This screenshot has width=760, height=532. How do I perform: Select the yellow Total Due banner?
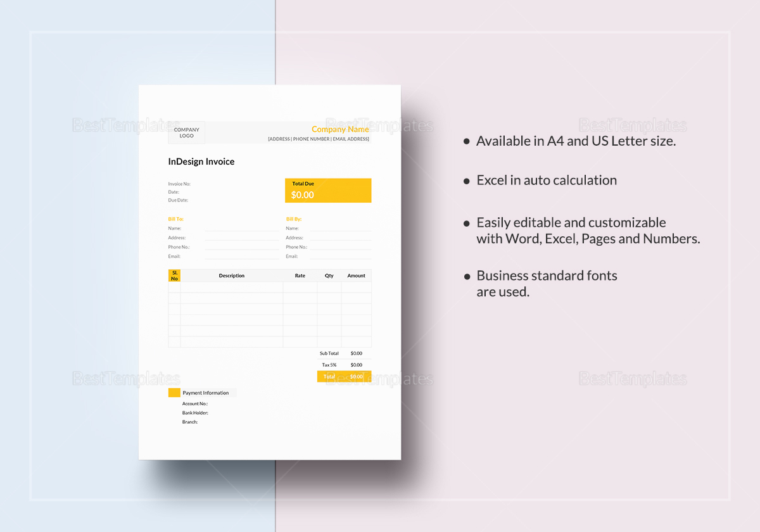point(327,190)
